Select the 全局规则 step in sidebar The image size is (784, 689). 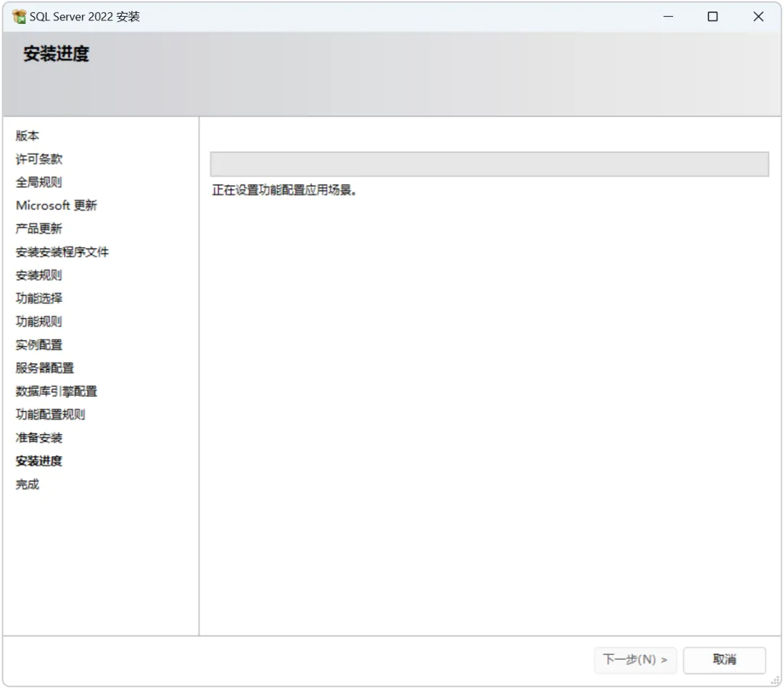(39, 182)
